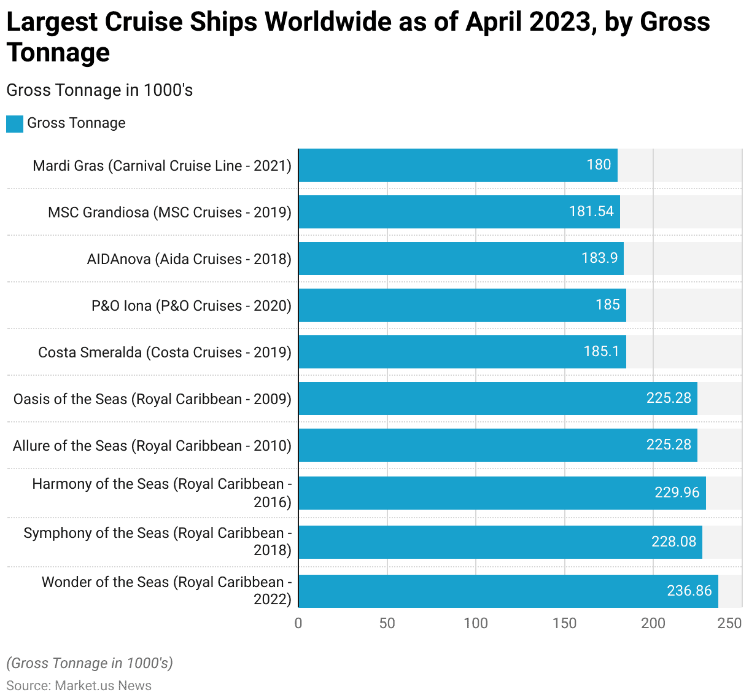Click the 200 tick on x-axis

(653, 623)
